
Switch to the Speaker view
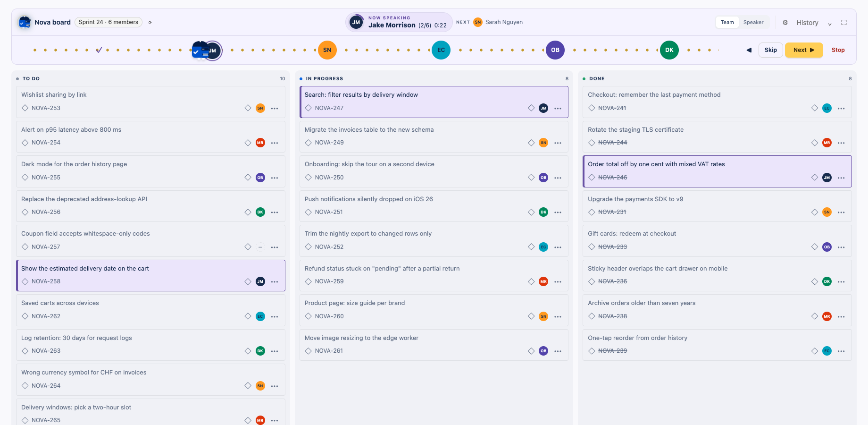coord(753,22)
